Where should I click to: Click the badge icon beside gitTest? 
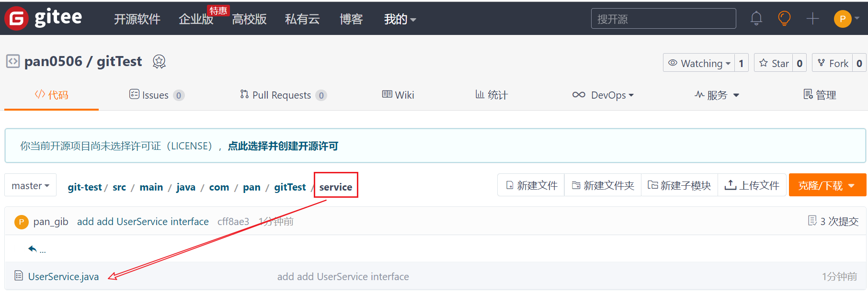[x=159, y=62]
